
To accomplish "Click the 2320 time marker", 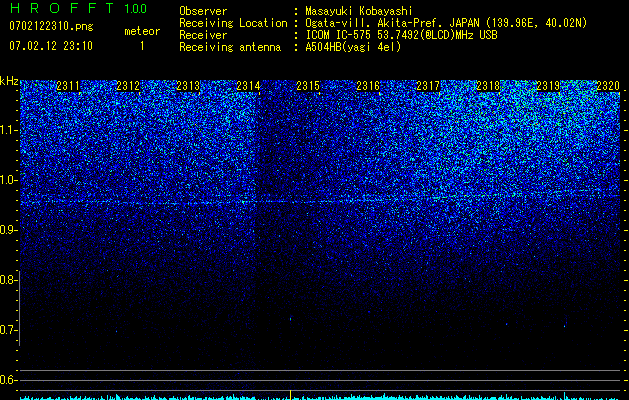I will [608, 86].
